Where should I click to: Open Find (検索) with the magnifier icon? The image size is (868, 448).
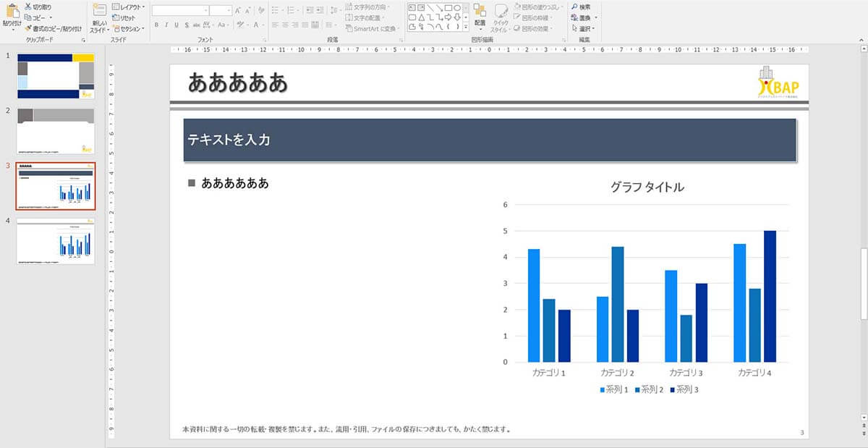click(574, 7)
